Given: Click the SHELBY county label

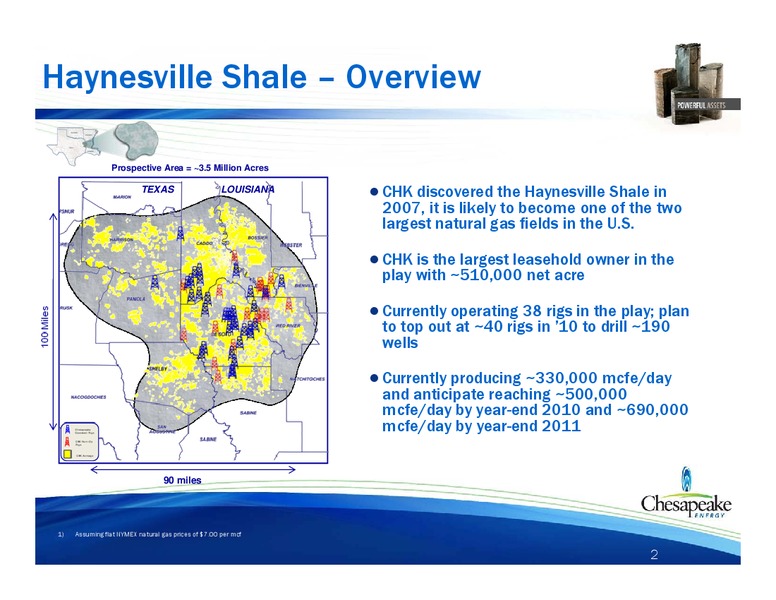Looking at the screenshot, I should point(158,369).
